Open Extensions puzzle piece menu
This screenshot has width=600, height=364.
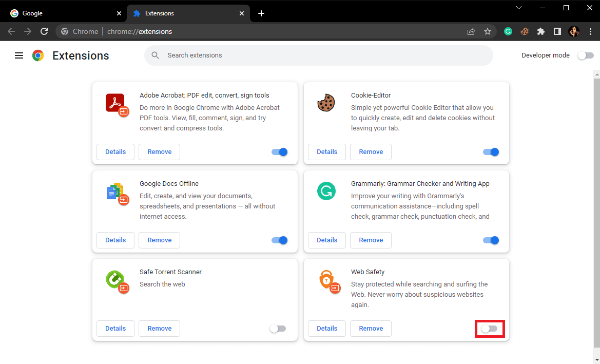click(540, 31)
